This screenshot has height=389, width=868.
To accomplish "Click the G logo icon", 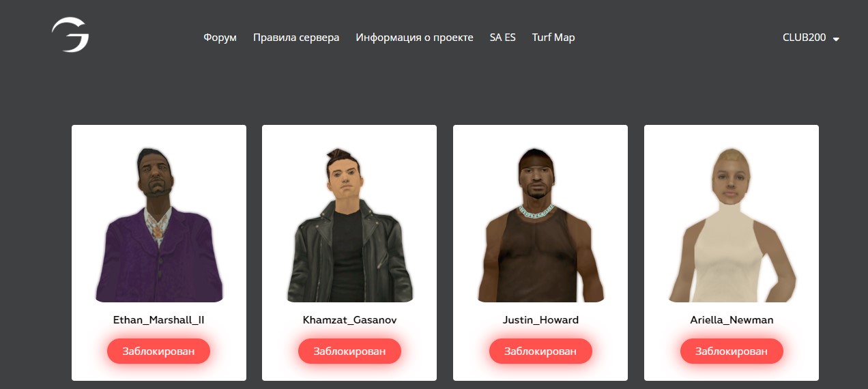I will coord(70,35).
